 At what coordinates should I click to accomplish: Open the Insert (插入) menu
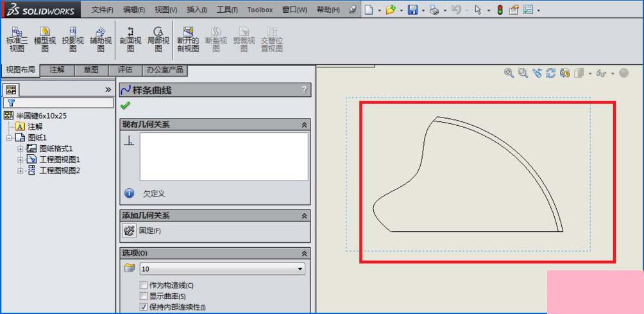197,10
